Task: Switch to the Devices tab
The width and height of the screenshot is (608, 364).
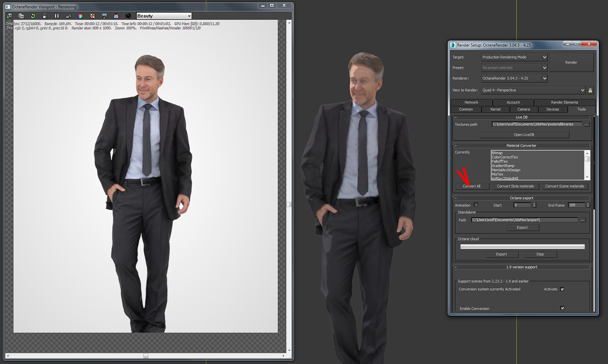Action: pos(552,109)
